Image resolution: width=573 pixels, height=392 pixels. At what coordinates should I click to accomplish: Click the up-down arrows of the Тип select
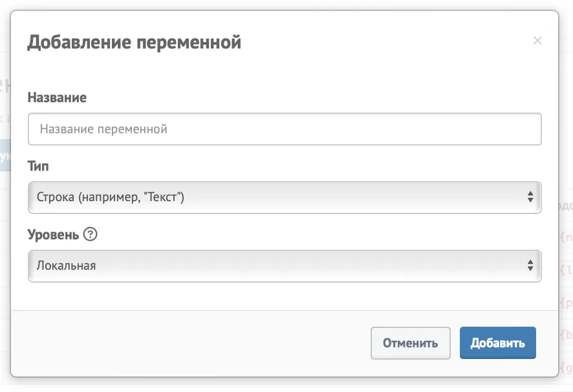point(530,197)
